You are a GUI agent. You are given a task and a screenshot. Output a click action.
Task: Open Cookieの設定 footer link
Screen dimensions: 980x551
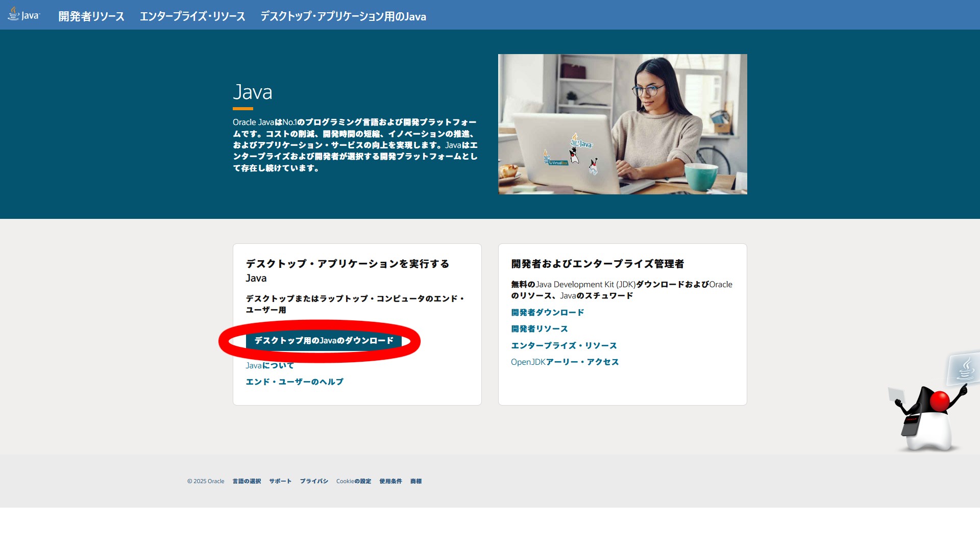354,481
